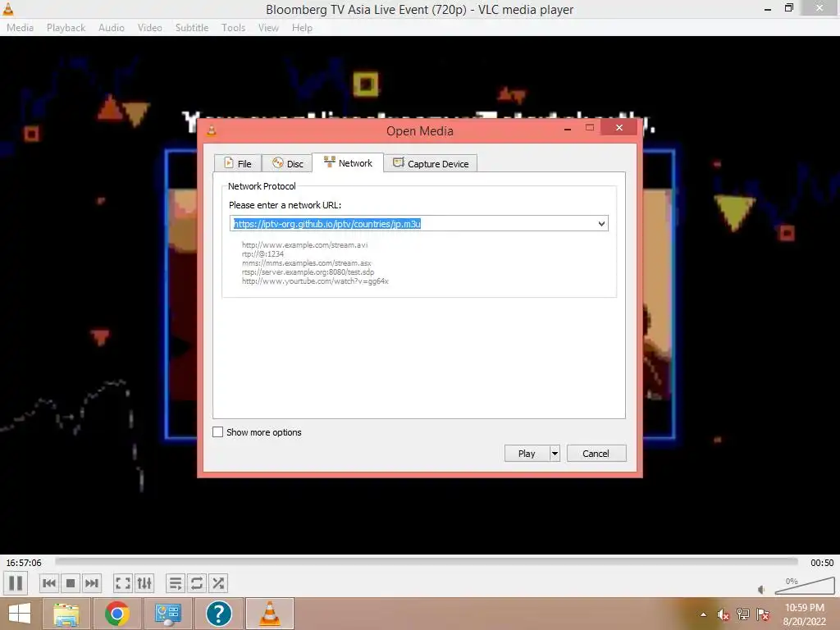Switch to the Disc tab
840x630 pixels.
point(288,163)
